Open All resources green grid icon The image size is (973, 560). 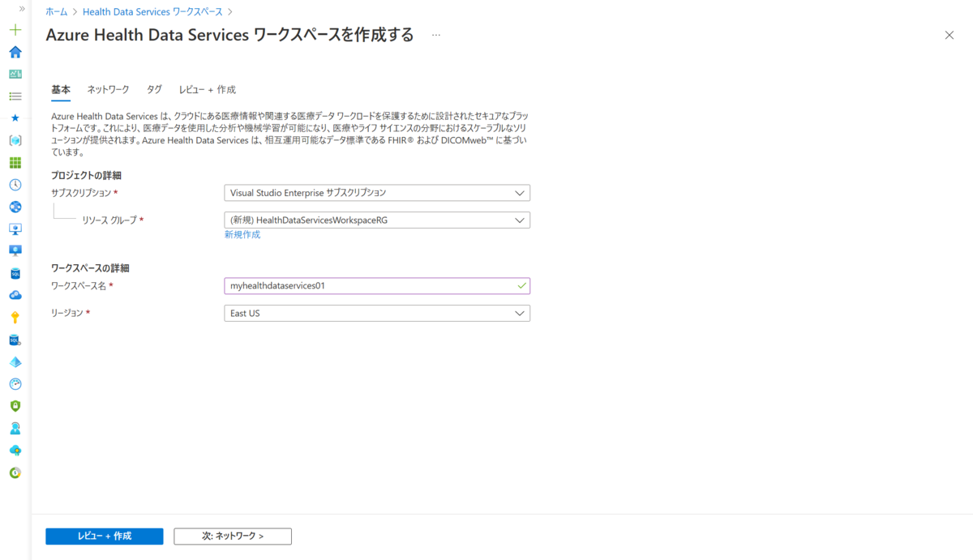[15, 162]
